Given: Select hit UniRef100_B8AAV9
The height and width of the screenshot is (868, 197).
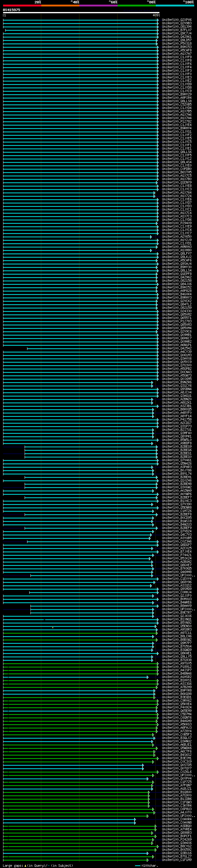Looking at the screenshot, I should pos(177,606).
